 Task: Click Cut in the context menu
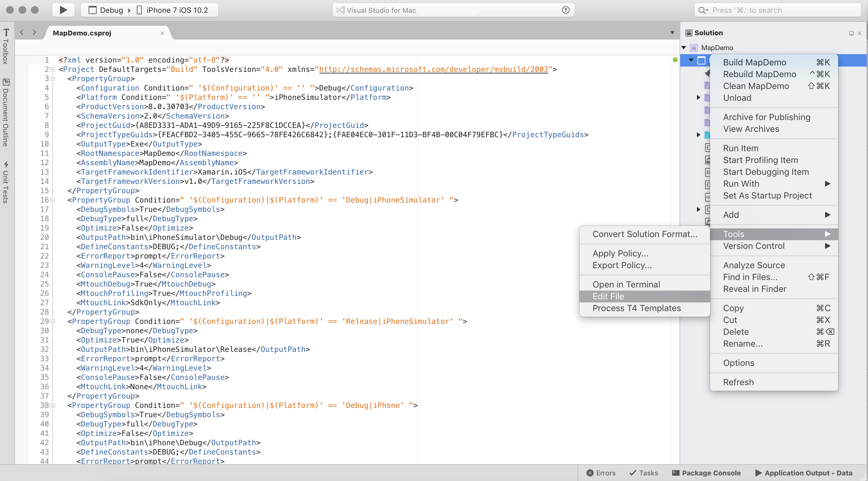tap(774, 320)
